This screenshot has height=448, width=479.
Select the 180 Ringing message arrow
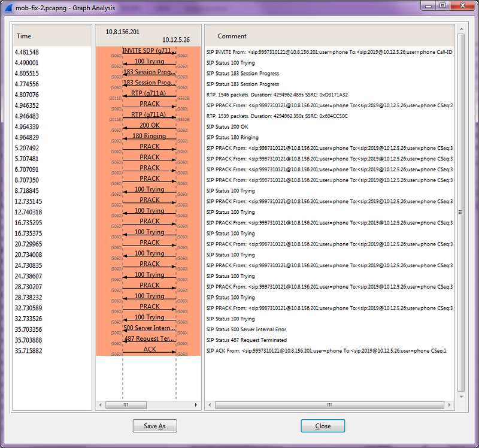pyautogui.click(x=148, y=137)
